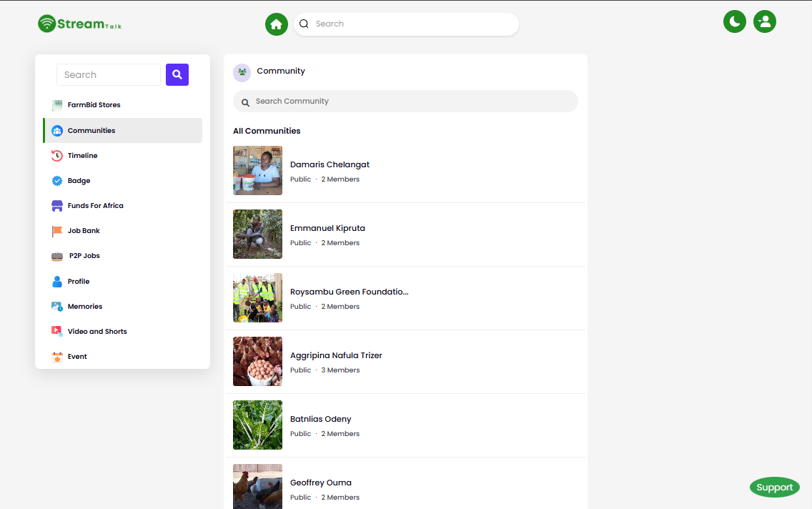
Task: Open the Timeline sidebar item
Action: coord(82,156)
